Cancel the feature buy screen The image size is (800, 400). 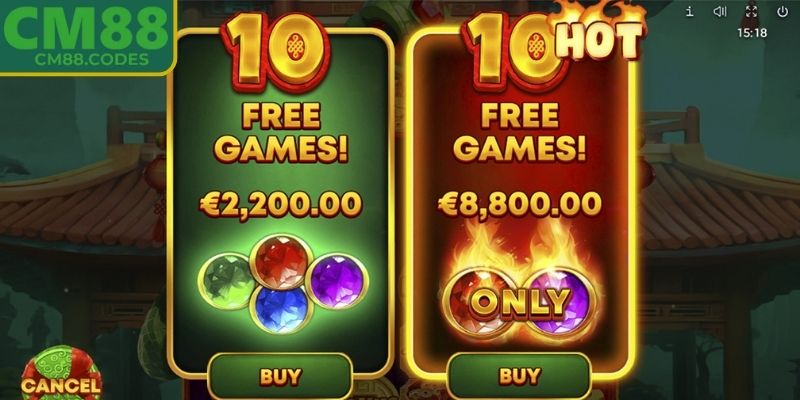(61, 376)
